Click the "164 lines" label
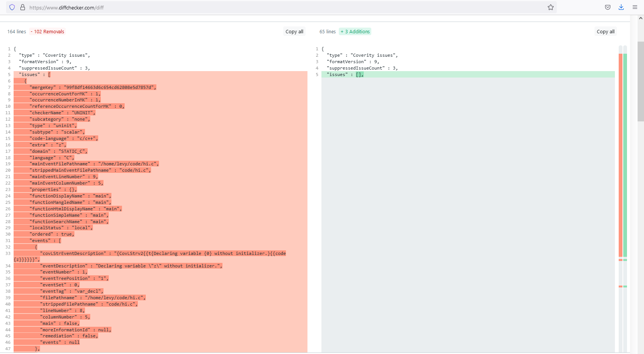 (17, 31)
